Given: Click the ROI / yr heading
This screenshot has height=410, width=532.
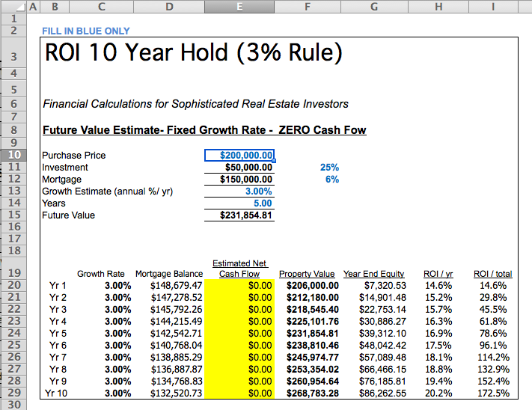Looking at the screenshot, I should (x=438, y=274).
